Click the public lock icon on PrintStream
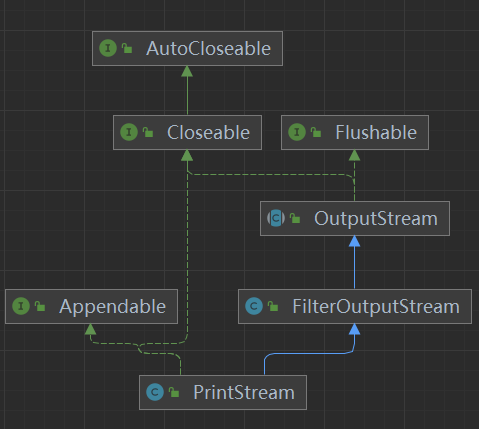The width and height of the screenshot is (479, 429). pyautogui.click(x=174, y=392)
